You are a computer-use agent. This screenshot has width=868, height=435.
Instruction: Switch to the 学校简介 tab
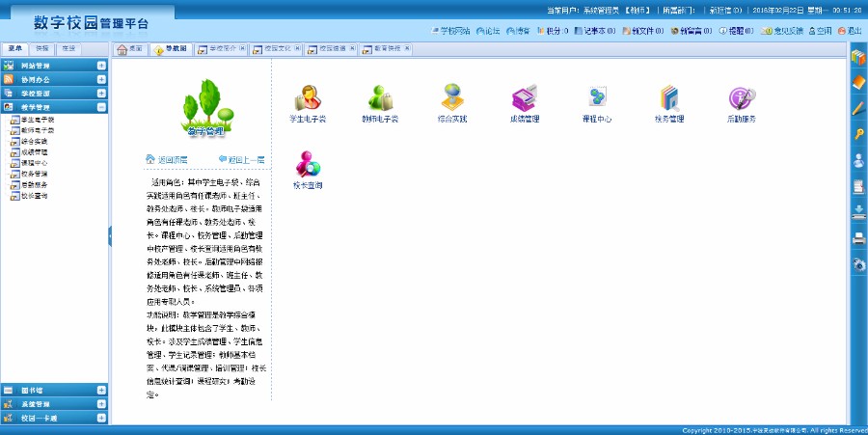pos(220,49)
